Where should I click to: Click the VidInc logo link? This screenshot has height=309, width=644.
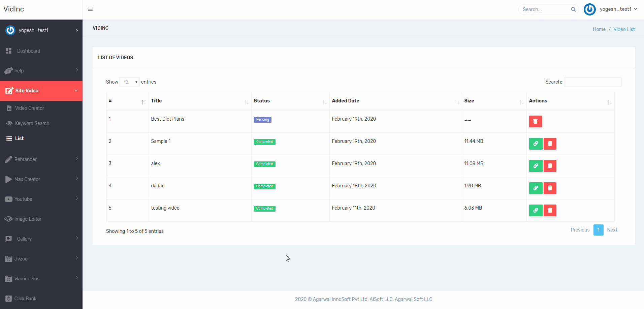click(14, 9)
